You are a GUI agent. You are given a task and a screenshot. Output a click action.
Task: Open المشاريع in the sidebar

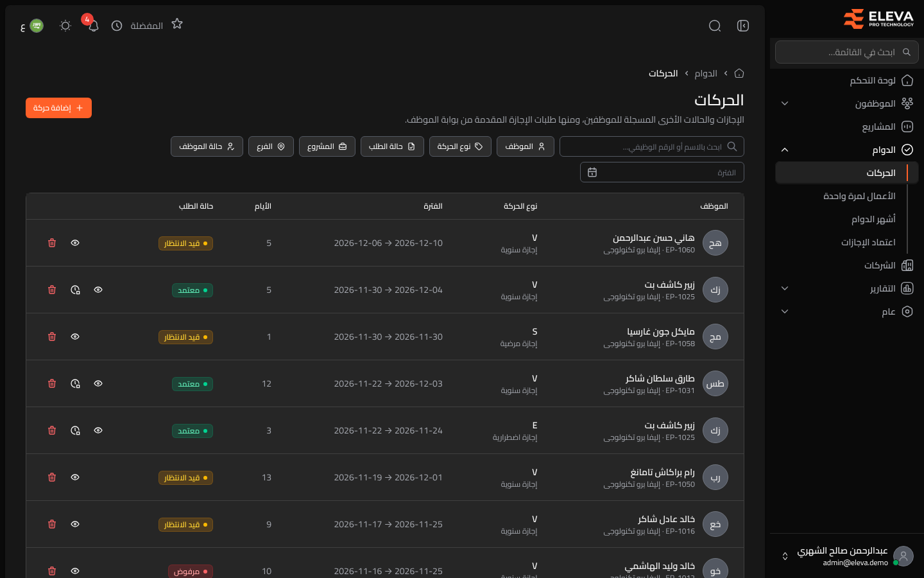point(847,127)
